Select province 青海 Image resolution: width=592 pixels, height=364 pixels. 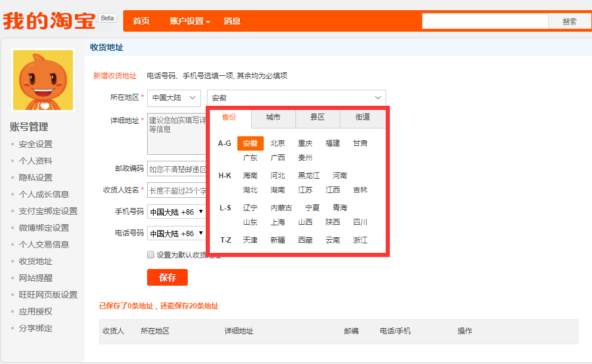(340, 207)
